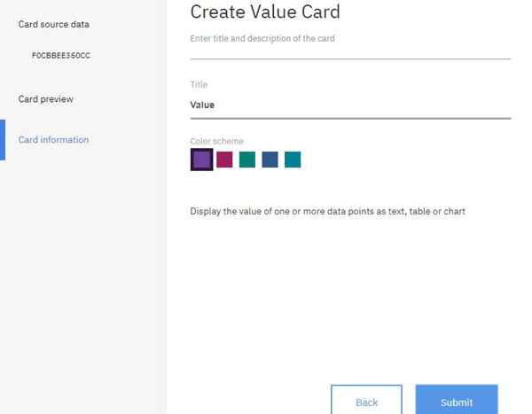
Task: Select device F0CBBEE350CC in sidebar
Action: coord(61,55)
